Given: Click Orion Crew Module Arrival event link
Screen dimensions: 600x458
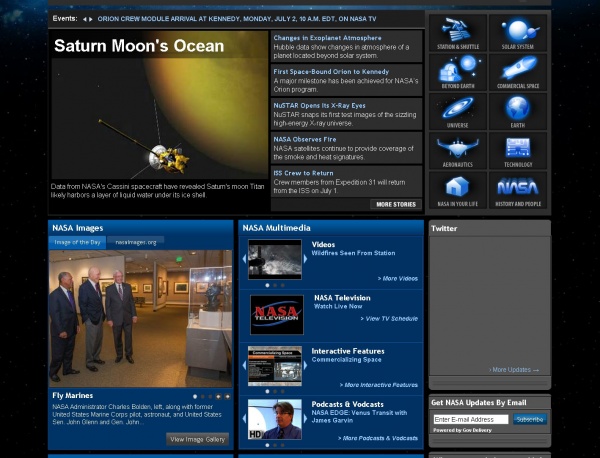Looking at the screenshot, I should pyautogui.click(x=237, y=19).
